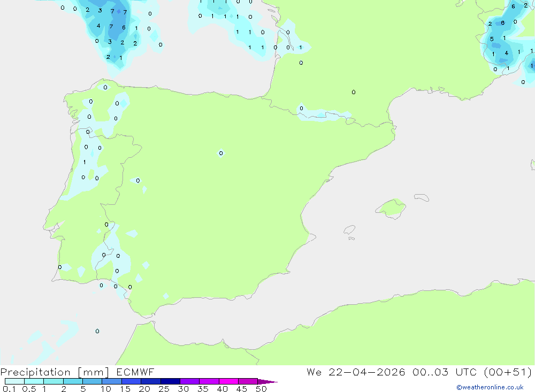Image resolution: width=535 pixels, height=392 pixels.
Task: Click the legend label '35'
Action: (x=203, y=389)
